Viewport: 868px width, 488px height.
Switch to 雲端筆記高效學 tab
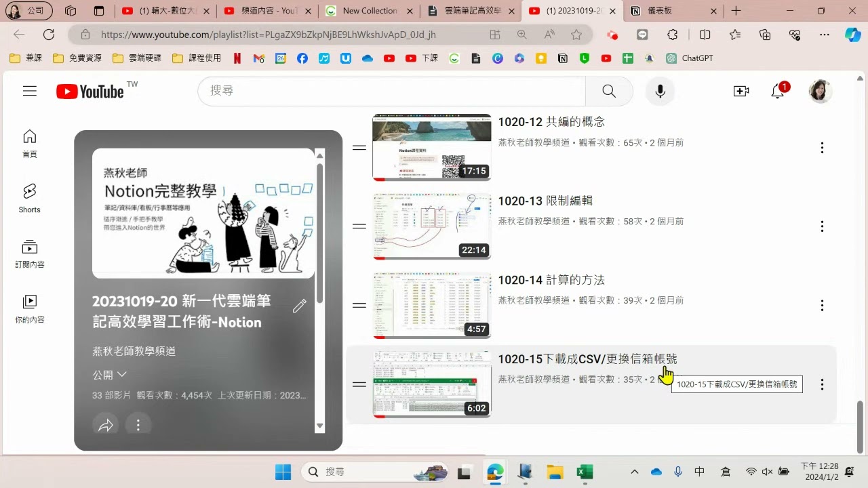coord(471,11)
